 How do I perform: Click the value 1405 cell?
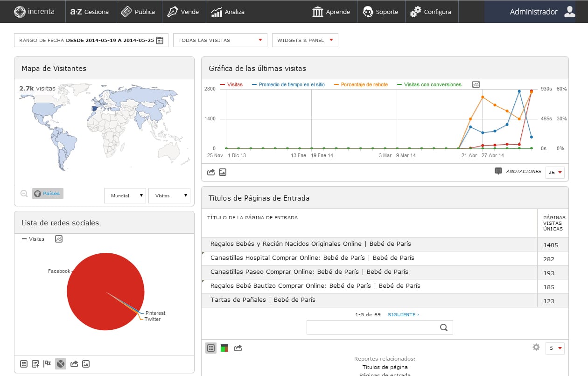553,244
